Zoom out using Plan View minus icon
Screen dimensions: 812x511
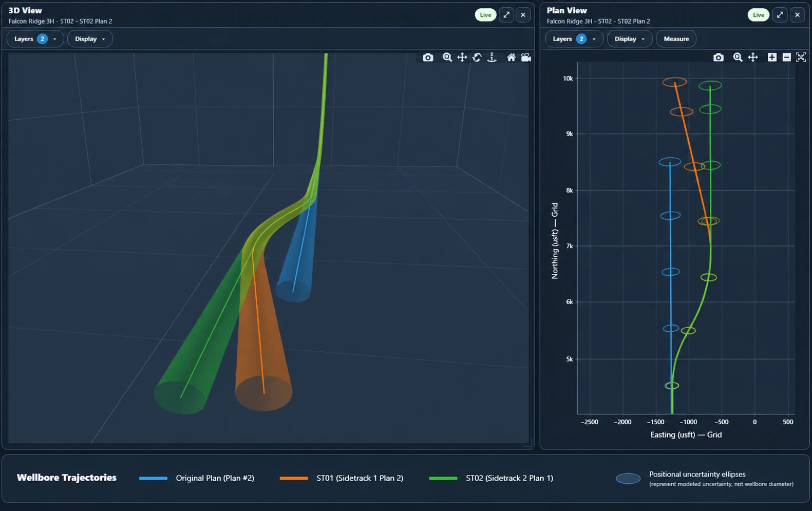pos(787,58)
